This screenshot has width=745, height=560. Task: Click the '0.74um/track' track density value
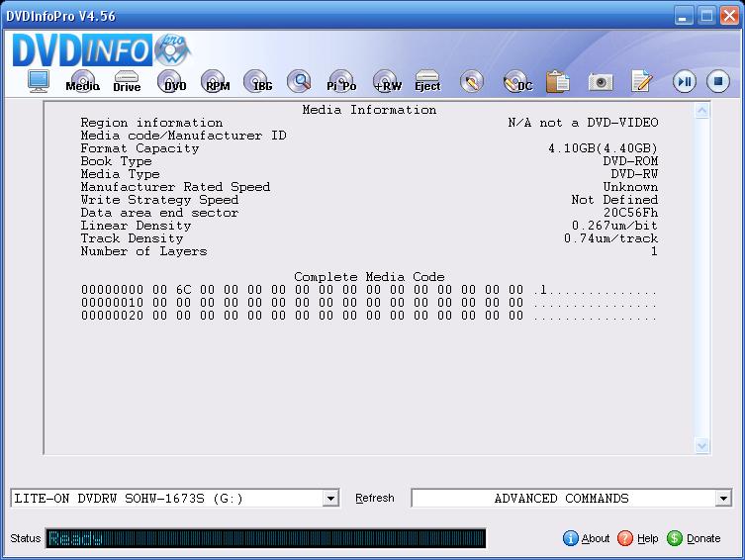click(611, 238)
